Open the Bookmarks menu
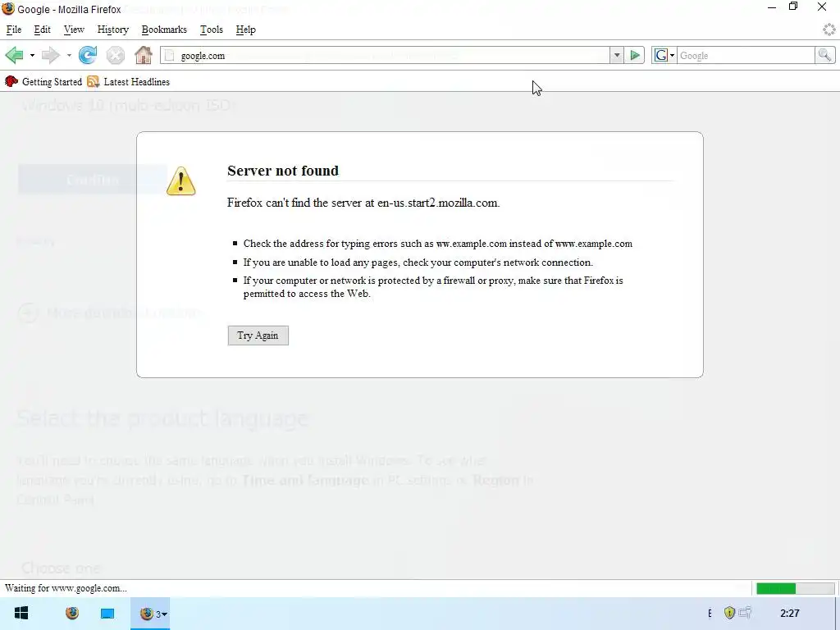The width and height of the screenshot is (840, 630). [164, 30]
